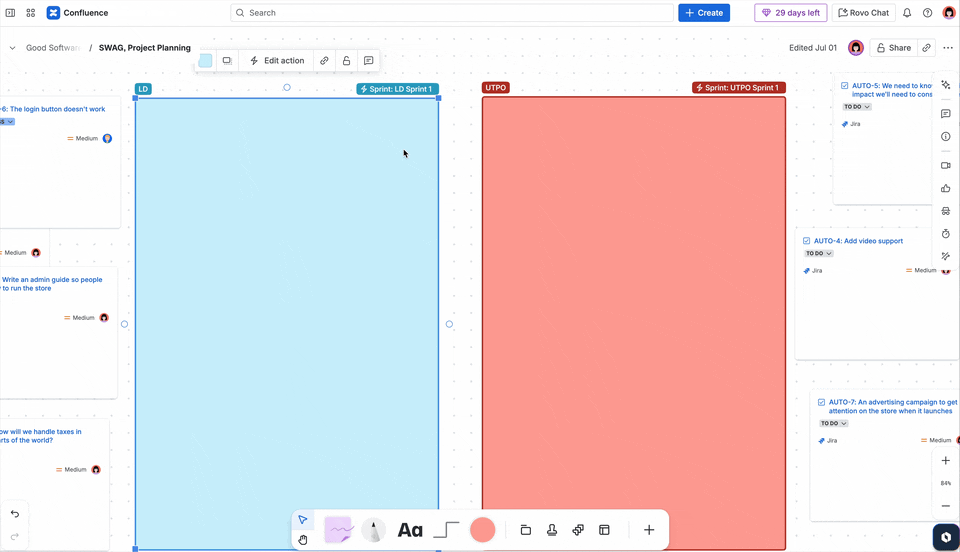Start voting with thumbs-up icon
This screenshot has width=960, height=552.
pos(946,188)
